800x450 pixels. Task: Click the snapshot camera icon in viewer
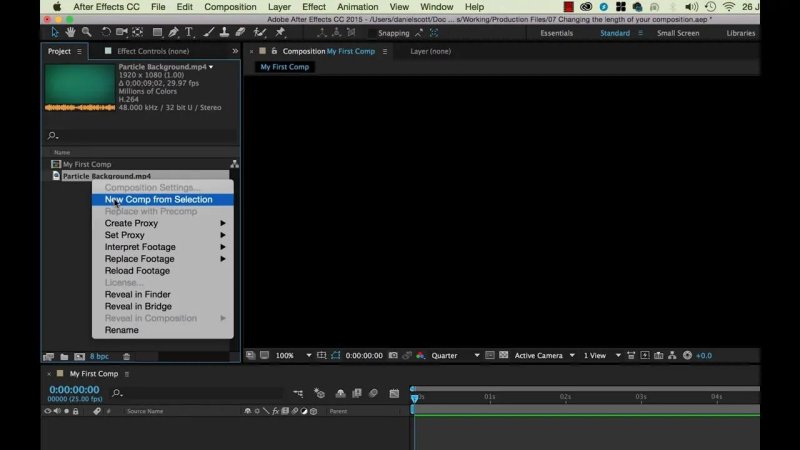[393, 355]
